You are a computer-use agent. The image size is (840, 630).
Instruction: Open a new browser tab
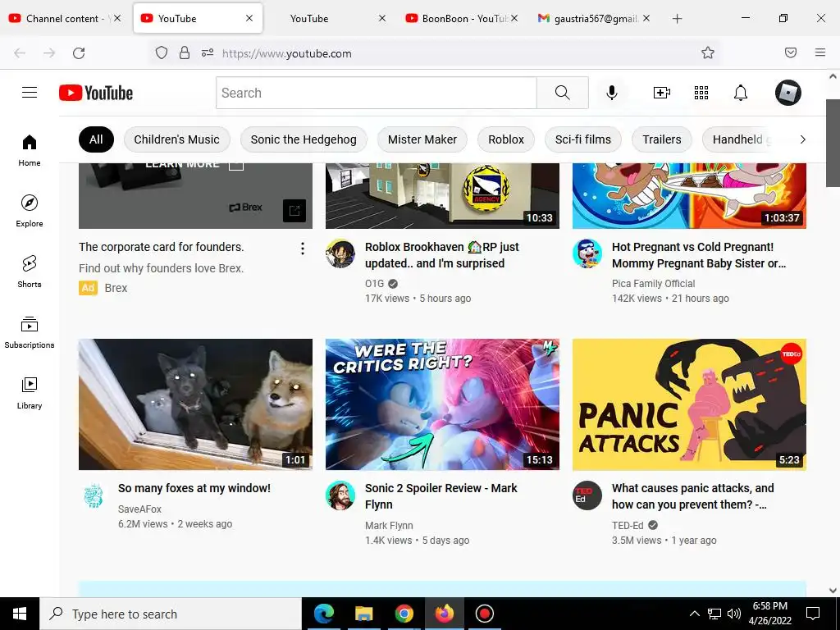click(x=677, y=19)
